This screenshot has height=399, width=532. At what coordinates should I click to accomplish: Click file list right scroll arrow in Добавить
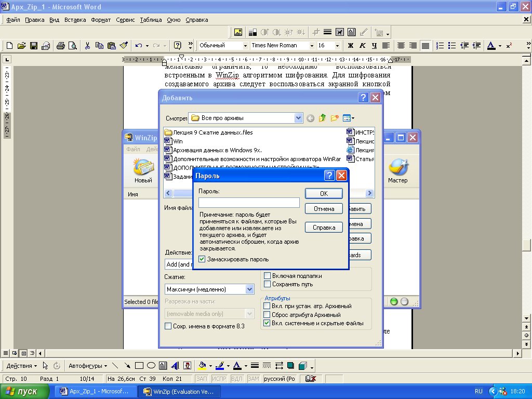click(x=369, y=193)
